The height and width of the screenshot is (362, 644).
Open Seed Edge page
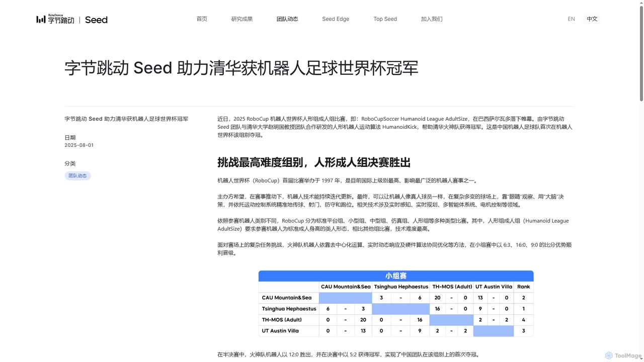pyautogui.click(x=336, y=19)
